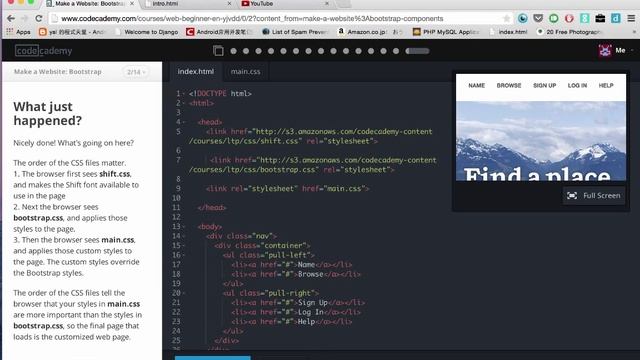Click the red round extension icon
This screenshot has width=640, height=360.
tap(569, 18)
